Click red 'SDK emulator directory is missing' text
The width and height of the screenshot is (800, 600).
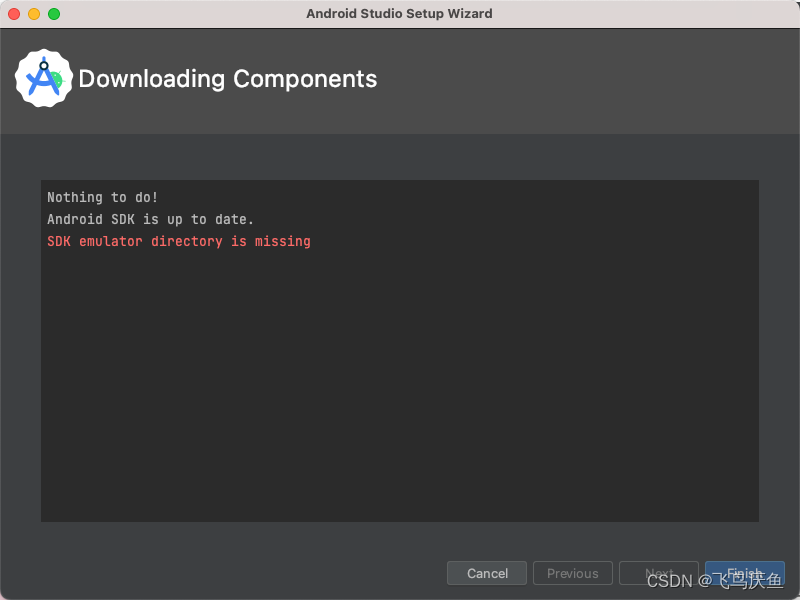pos(179,241)
